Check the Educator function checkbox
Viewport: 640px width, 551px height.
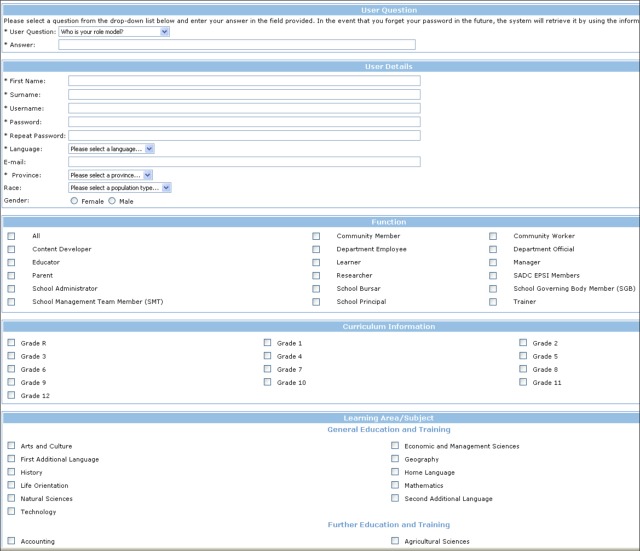(11, 262)
